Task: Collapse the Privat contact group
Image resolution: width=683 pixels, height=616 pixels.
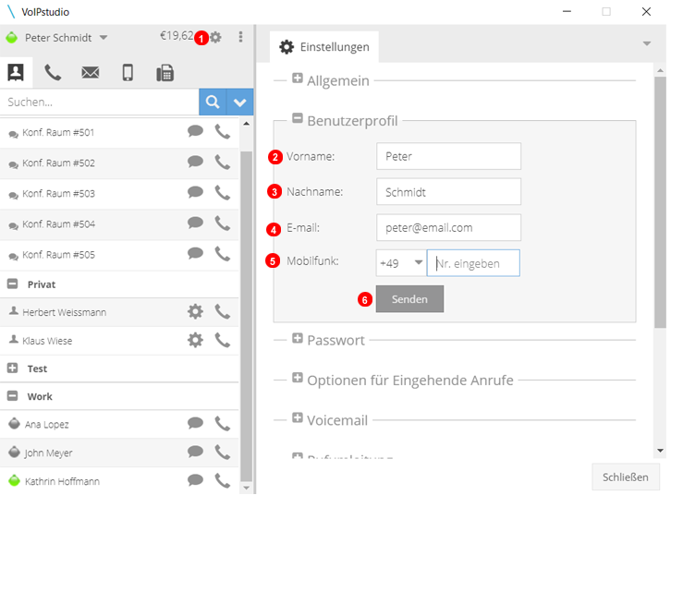Action: tap(13, 284)
